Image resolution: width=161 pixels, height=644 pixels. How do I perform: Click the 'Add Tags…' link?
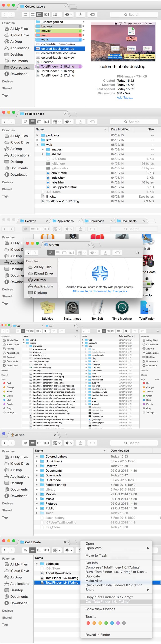click(x=125, y=98)
